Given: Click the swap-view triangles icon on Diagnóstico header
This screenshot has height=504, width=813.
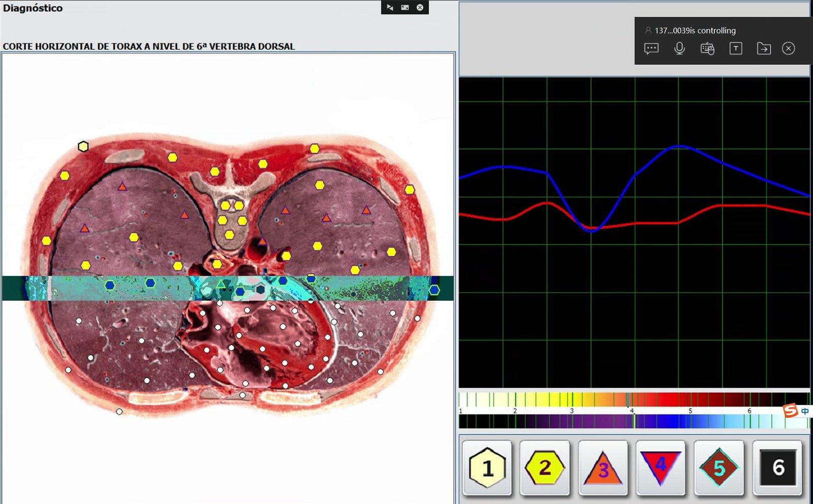Looking at the screenshot, I should [x=389, y=8].
